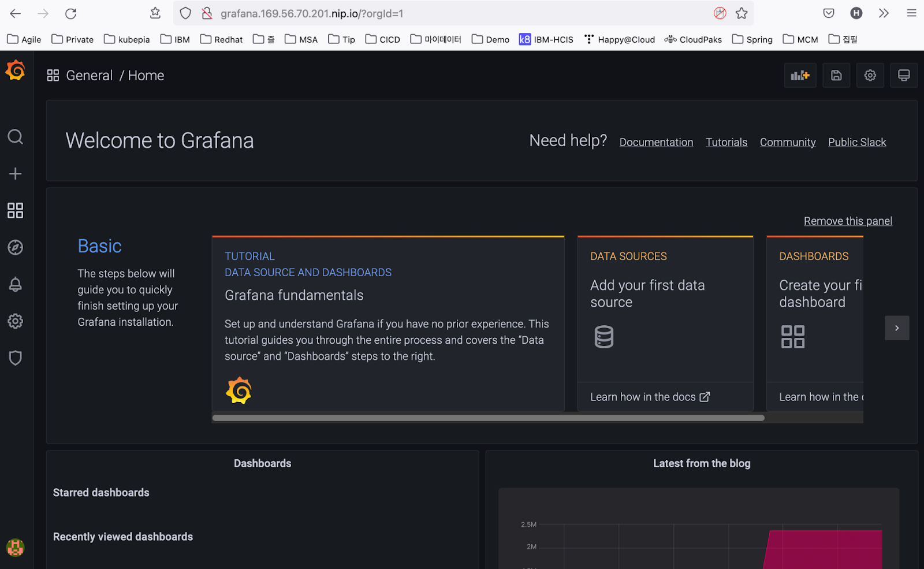Click the Latest from the blog panel title
The width and height of the screenshot is (924, 569).
[x=702, y=463]
